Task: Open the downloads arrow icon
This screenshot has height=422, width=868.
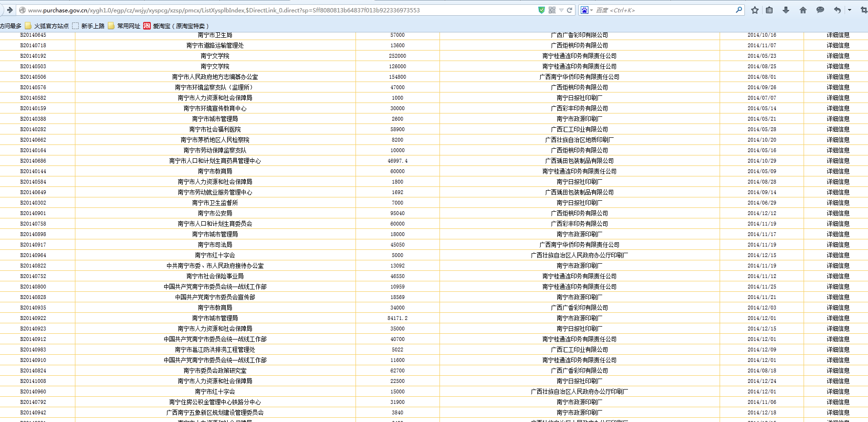Action: (786, 10)
